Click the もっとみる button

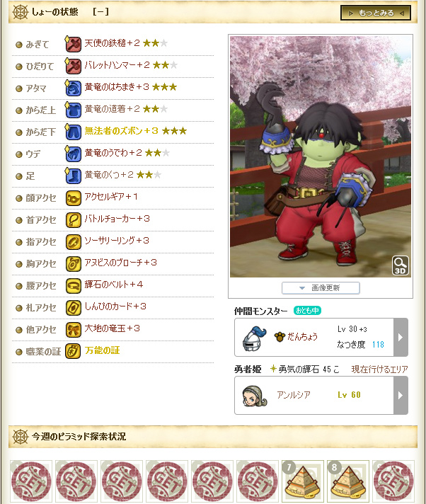pyautogui.click(x=376, y=13)
